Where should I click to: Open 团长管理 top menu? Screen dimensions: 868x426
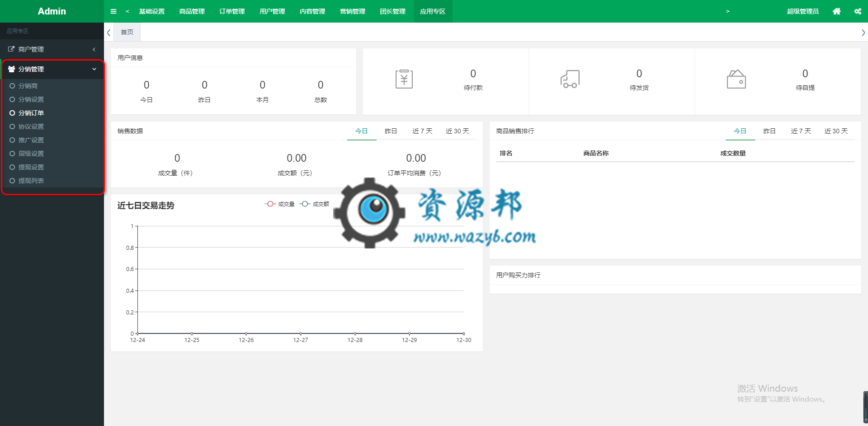[x=393, y=11]
